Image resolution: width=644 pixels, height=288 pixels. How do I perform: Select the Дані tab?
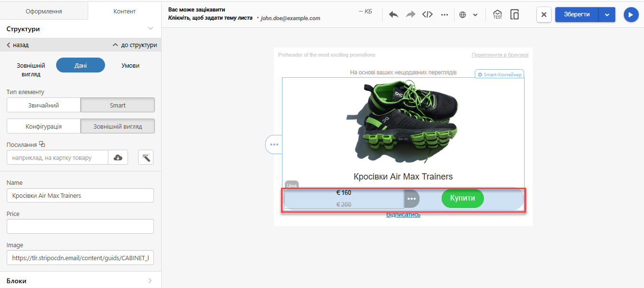[81, 65]
